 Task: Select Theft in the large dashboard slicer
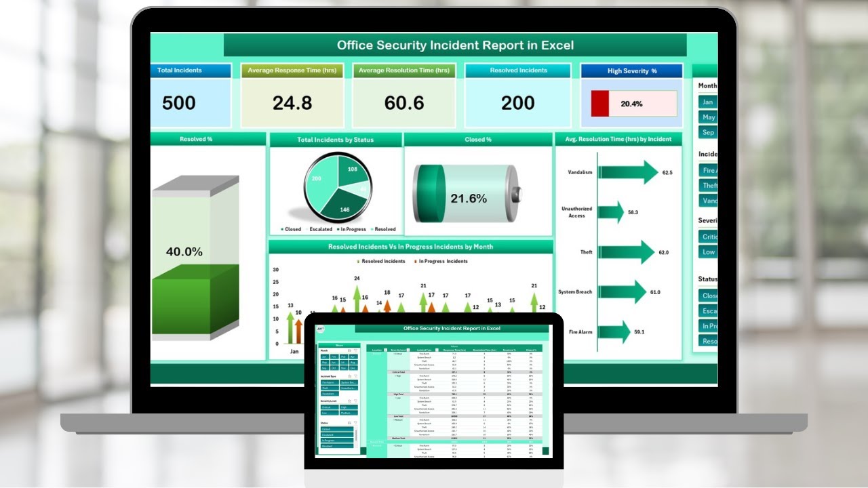click(x=708, y=186)
